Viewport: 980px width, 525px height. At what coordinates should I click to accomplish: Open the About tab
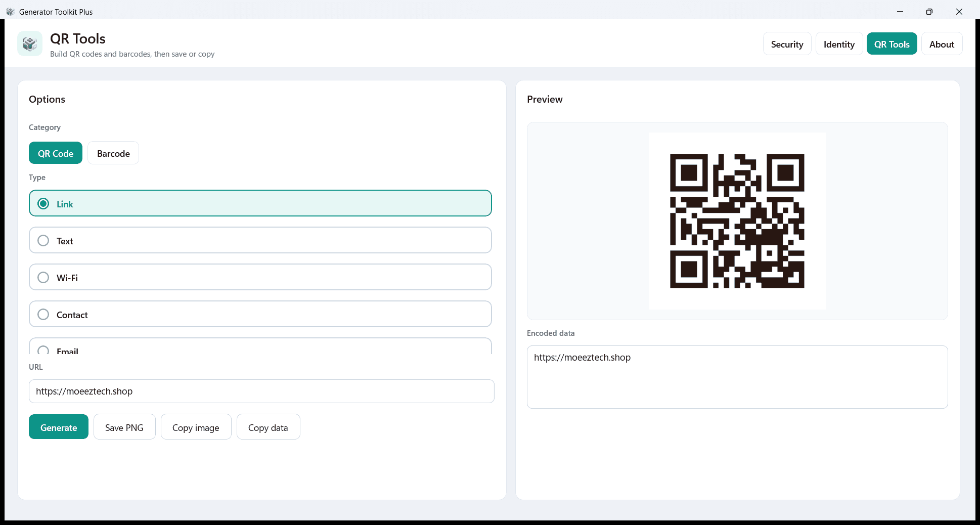[x=942, y=44]
